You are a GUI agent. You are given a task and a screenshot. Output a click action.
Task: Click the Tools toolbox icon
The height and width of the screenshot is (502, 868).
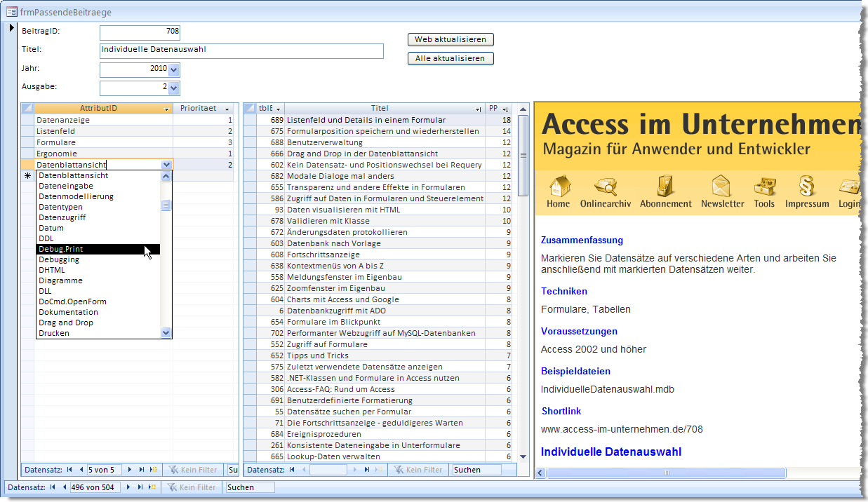(x=764, y=187)
